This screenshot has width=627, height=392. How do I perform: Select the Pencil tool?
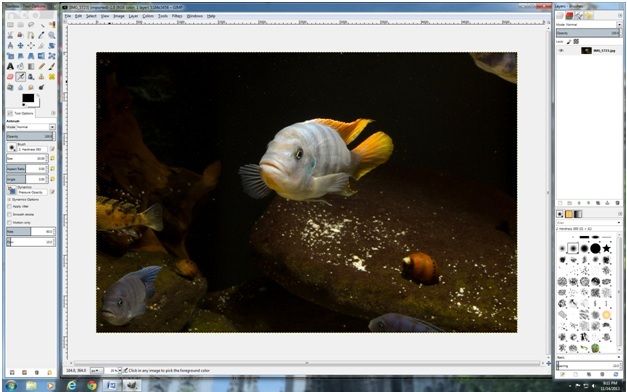click(41, 66)
